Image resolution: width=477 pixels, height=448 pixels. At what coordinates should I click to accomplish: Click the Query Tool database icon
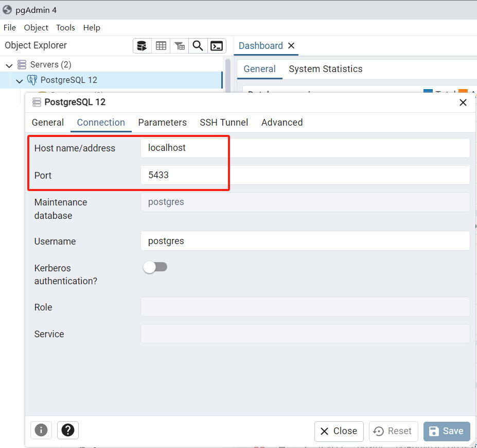[142, 46]
